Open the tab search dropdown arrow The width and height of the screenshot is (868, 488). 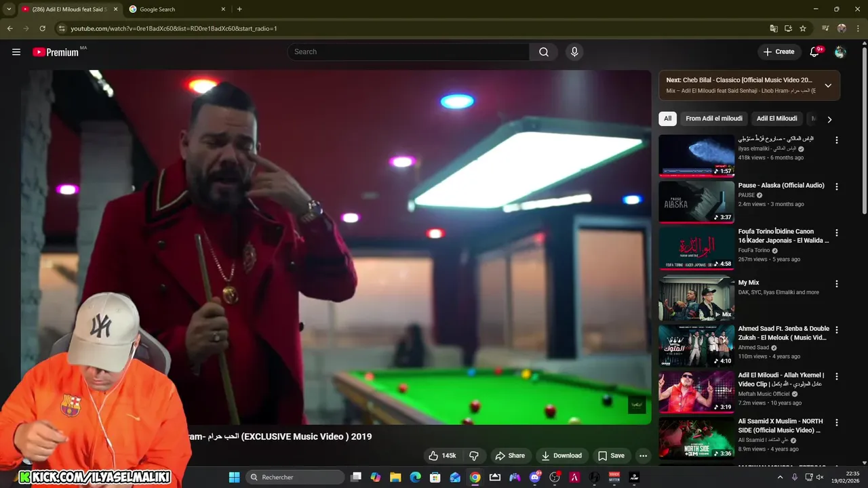click(9, 9)
